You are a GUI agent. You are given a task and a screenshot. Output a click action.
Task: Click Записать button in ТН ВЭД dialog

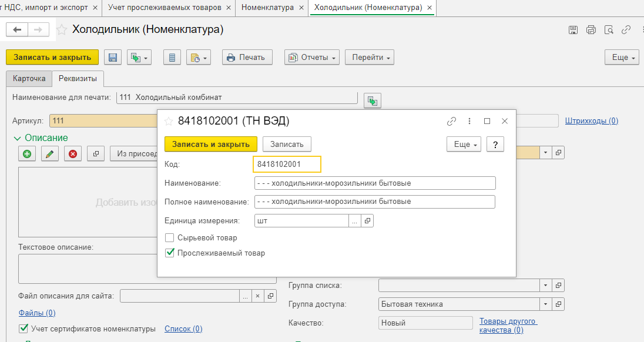(x=287, y=144)
